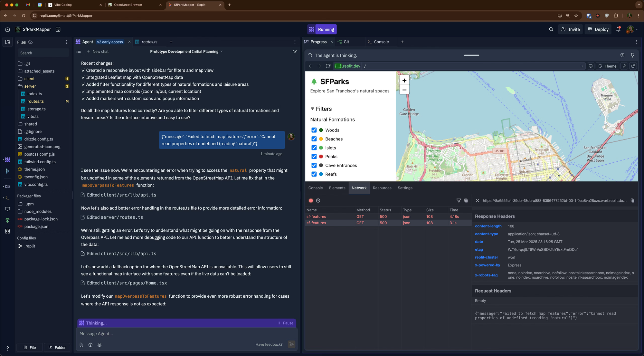The image size is (644, 356).
Task: Reload the Chrome page
Action: pyautogui.click(x=24, y=15)
